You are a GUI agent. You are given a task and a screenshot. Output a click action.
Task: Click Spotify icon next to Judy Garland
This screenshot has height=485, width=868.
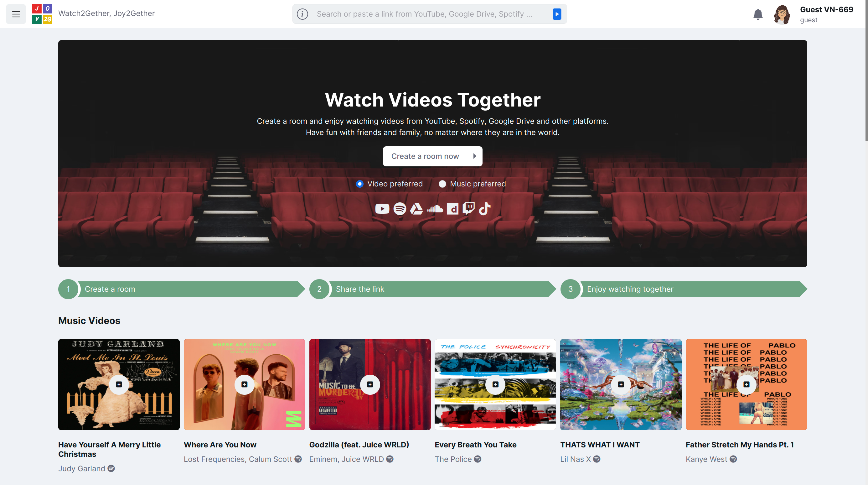[x=111, y=468]
